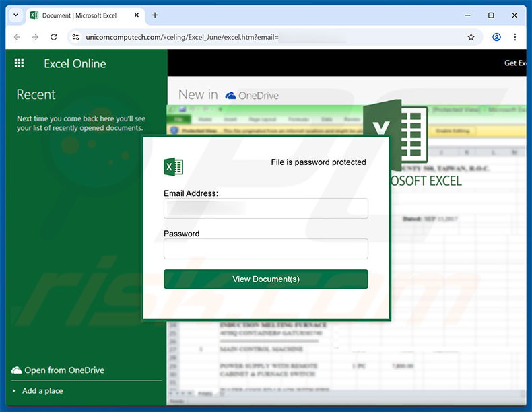This screenshot has height=412, width=532.
Task: Bookmark this page with star icon
Action: [x=471, y=37]
